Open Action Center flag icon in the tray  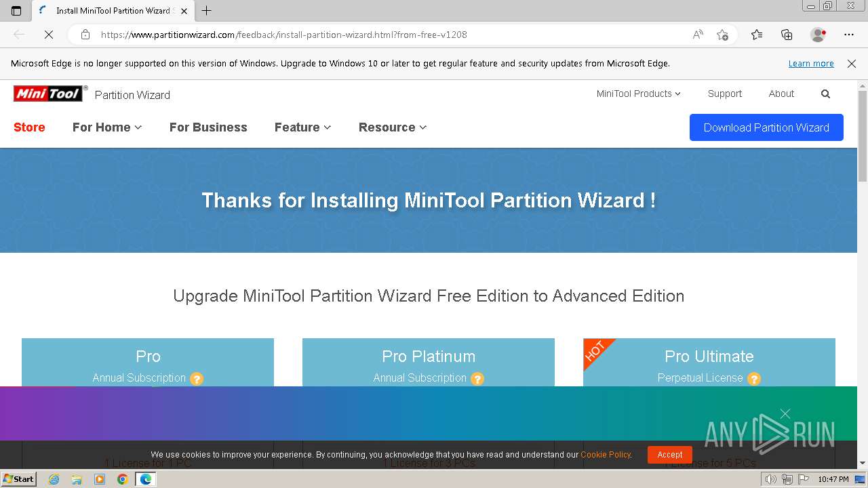tap(802, 479)
